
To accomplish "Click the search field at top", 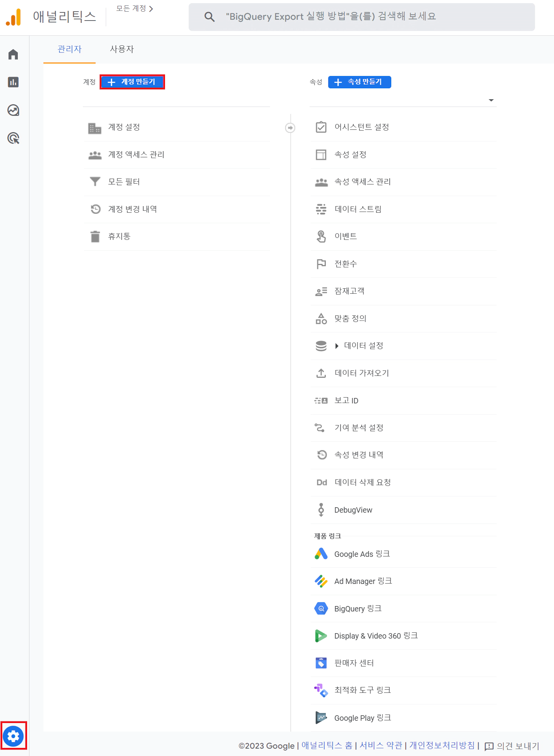I will [361, 17].
